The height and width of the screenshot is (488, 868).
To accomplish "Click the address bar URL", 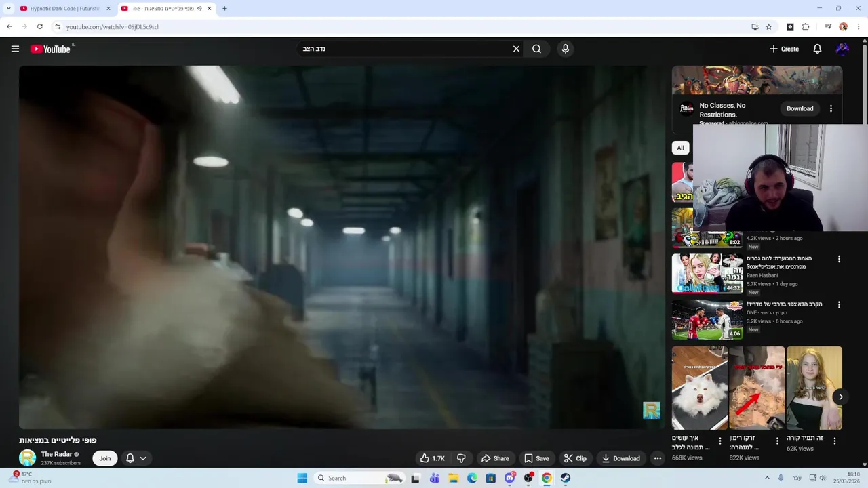I will 113,27.
